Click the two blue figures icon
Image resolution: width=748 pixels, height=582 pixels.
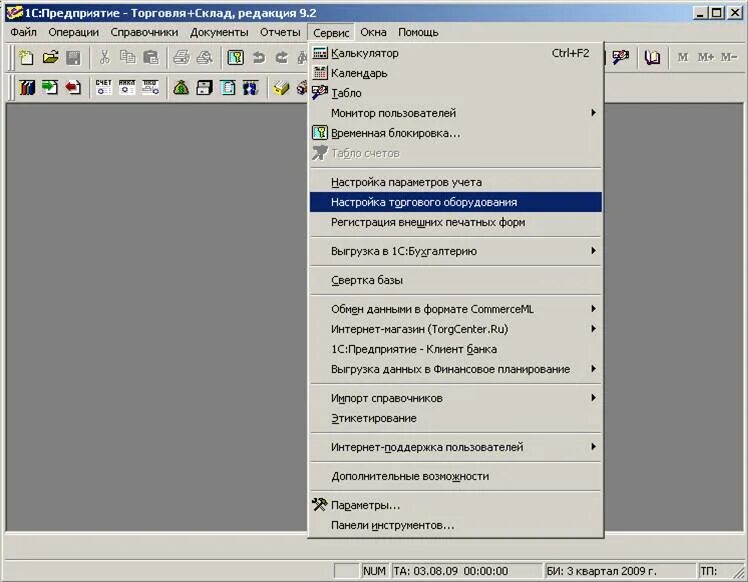[x=250, y=88]
